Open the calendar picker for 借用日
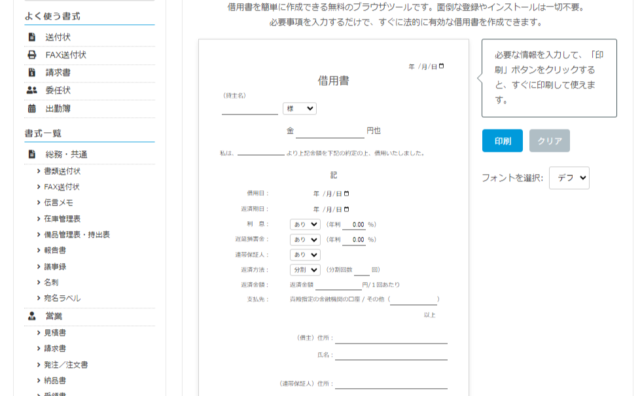This screenshot has height=396, width=640. (x=347, y=194)
